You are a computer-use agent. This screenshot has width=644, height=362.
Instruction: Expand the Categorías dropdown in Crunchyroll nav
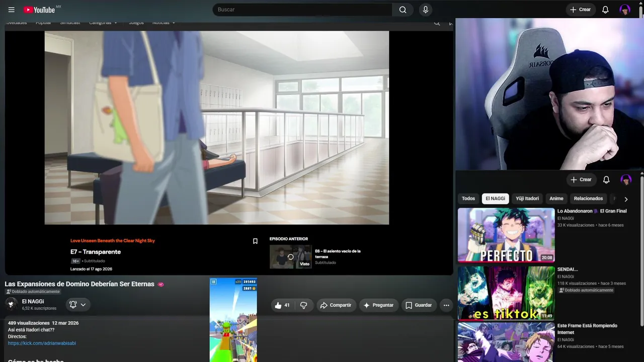[103, 23]
